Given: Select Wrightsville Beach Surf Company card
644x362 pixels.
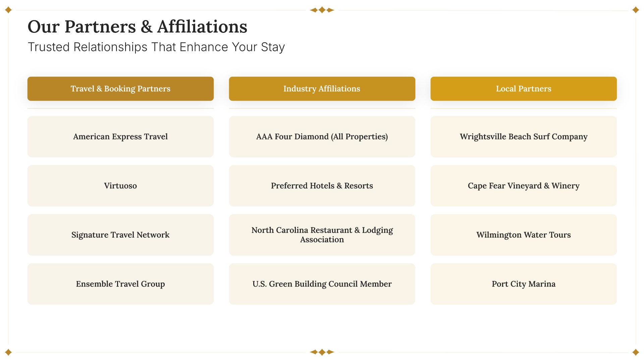Looking at the screenshot, I should [x=524, y=137].
